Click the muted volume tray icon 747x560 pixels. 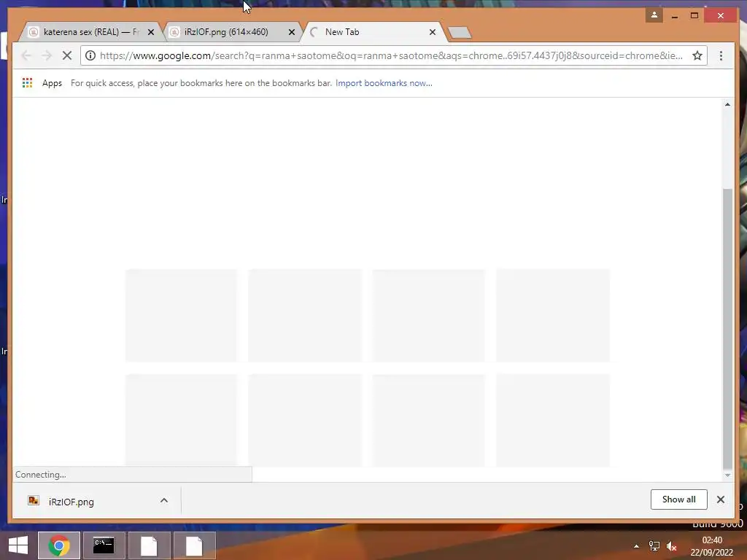pyautogui.click(x=672, y=546)
